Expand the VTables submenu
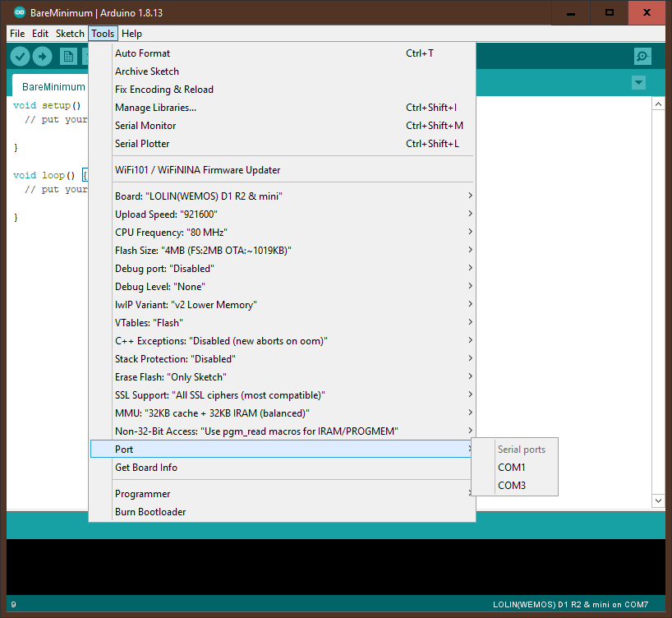This screenshot has height=618, width=672. pos(282,322)
